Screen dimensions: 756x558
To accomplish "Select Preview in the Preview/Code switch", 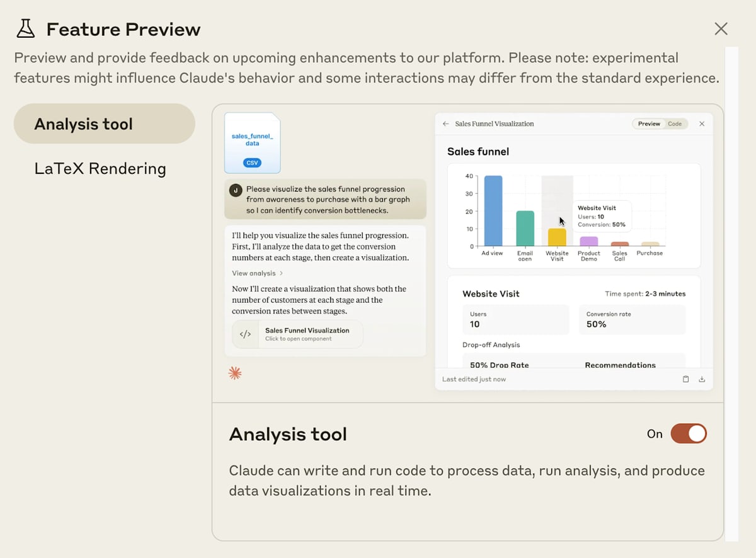I will 649,124.
